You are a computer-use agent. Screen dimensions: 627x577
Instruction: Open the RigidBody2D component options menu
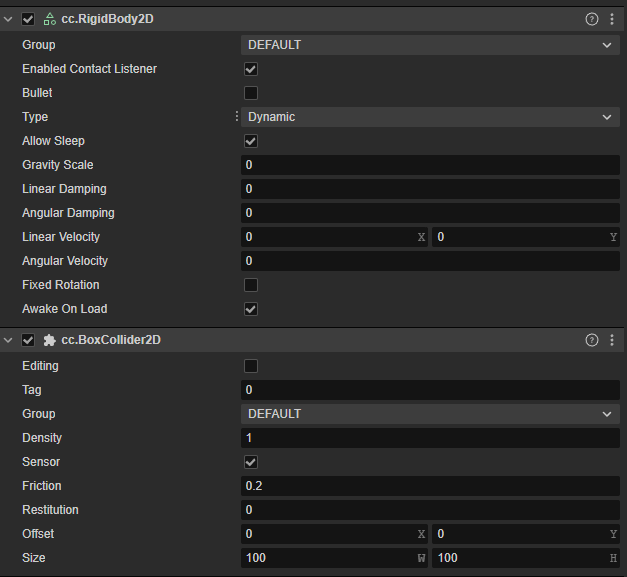(612, 19)
